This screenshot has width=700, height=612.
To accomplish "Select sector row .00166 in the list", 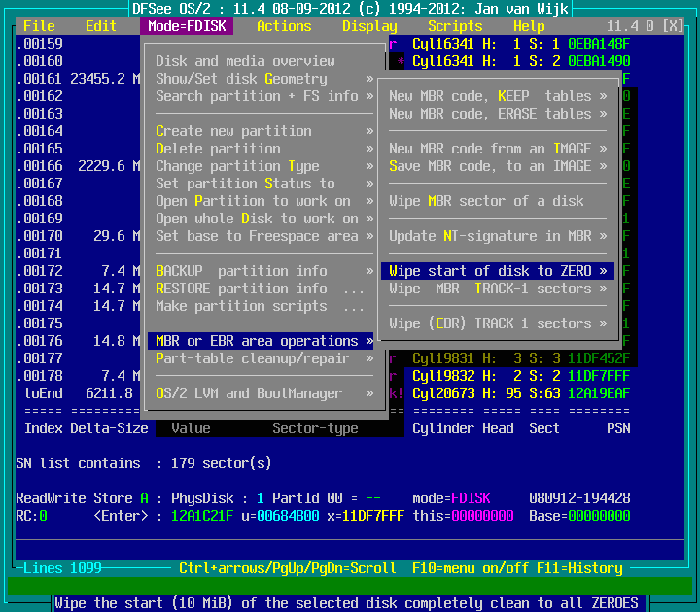I will (78, 166).
